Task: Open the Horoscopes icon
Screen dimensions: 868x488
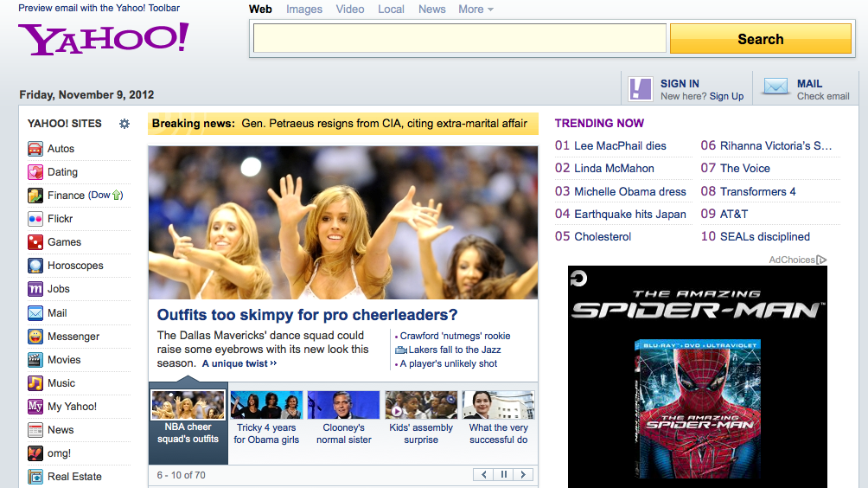Action: pos(35,266)
